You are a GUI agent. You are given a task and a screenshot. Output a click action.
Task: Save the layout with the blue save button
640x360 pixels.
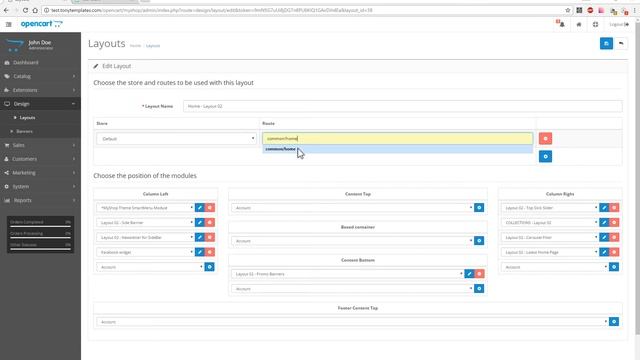(x=606, y=43)
